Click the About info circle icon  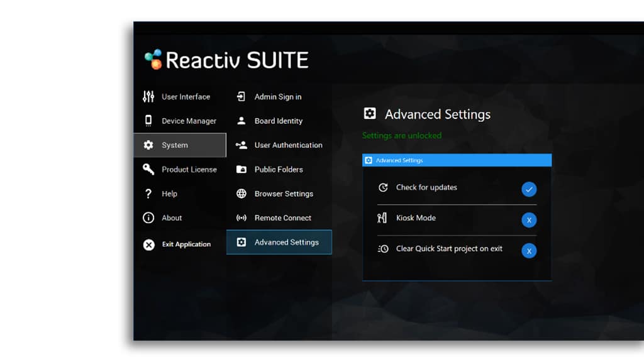coord(148,218)
